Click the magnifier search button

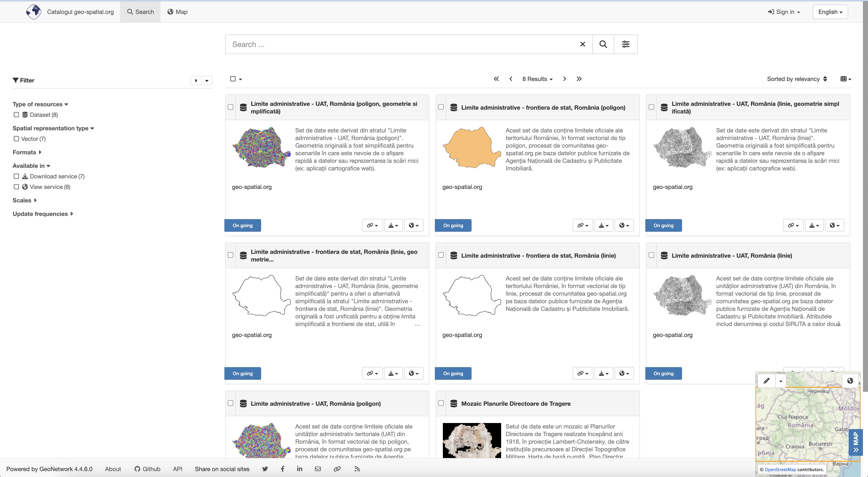[603, 44]
